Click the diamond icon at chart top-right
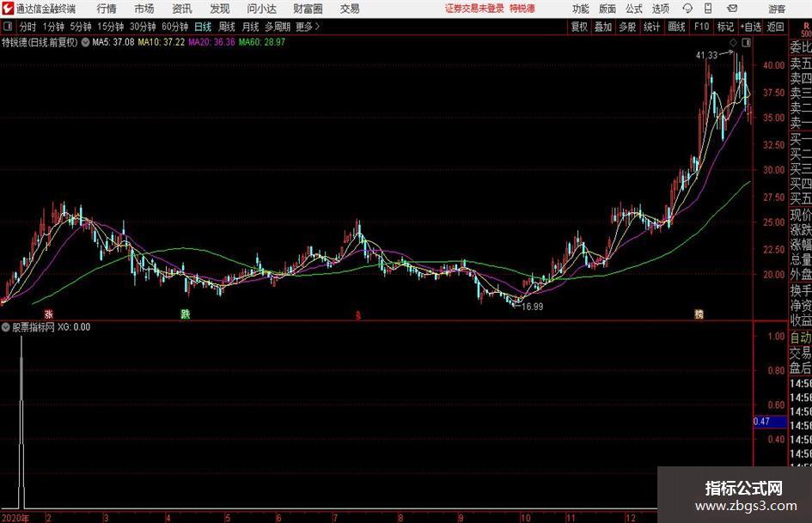The width and height of the screenshot is (812, 523). tap(733, 42)
